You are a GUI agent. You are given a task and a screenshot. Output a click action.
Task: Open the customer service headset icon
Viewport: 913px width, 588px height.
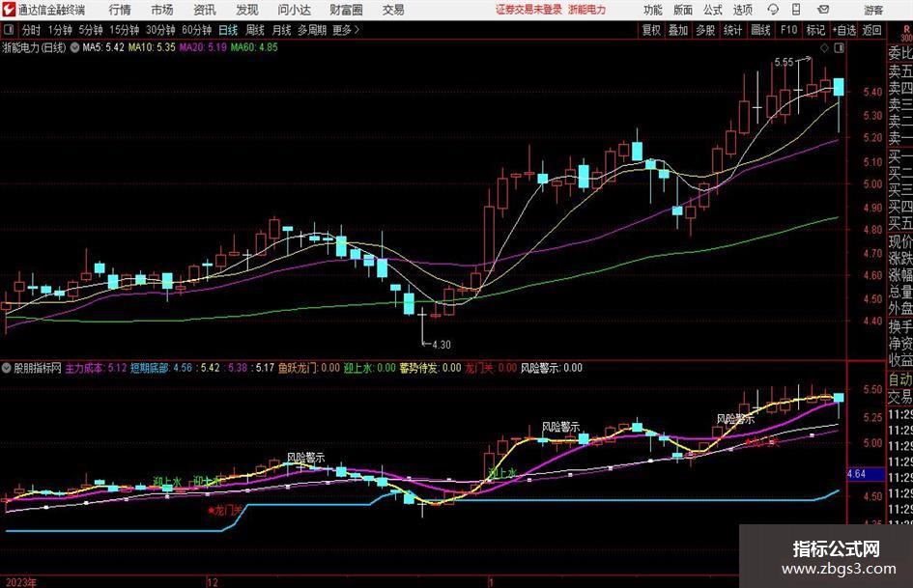point(773,10)
